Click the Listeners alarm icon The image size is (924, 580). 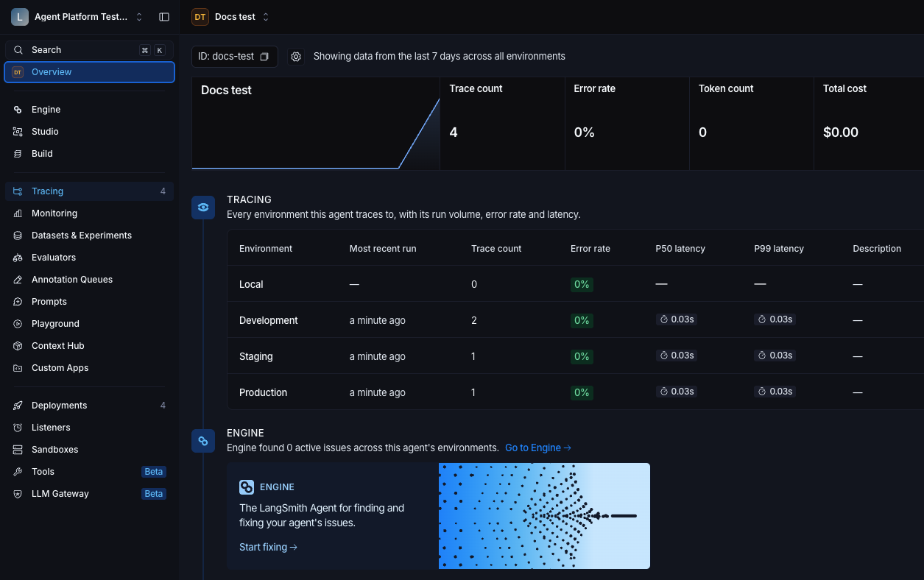[x=18, y=428]
